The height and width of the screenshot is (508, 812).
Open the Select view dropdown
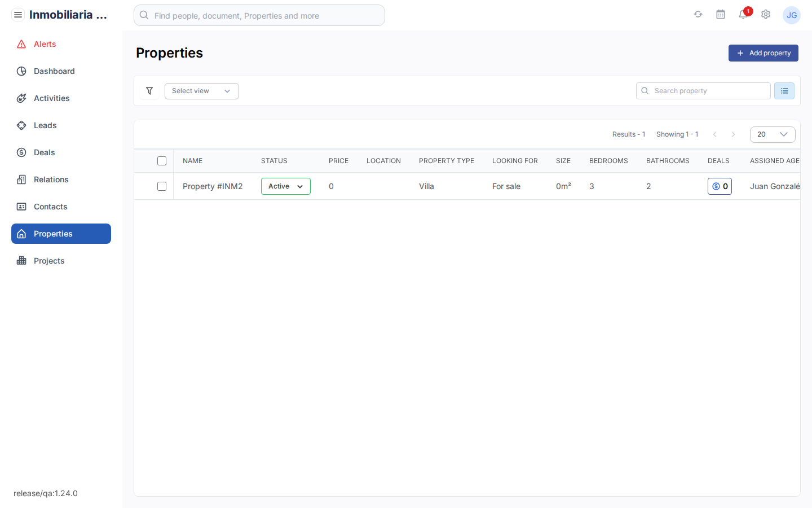click(x=201, y=90)
